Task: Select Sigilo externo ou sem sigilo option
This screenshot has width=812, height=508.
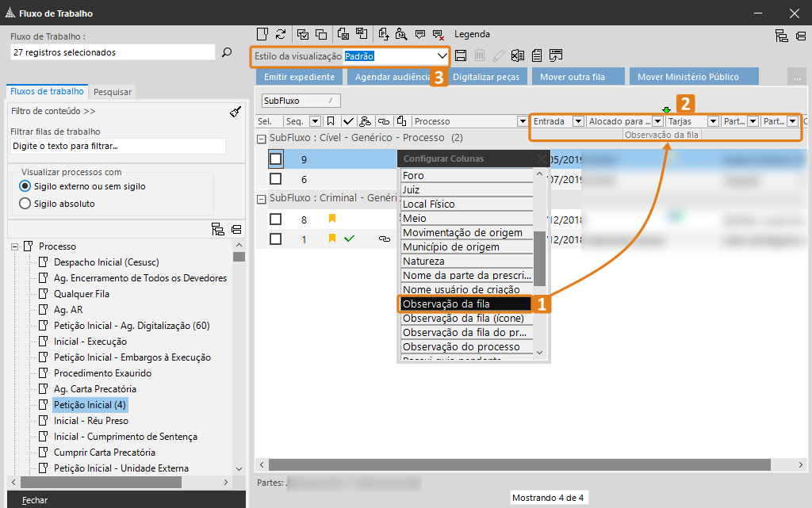Action: (25, 186)
